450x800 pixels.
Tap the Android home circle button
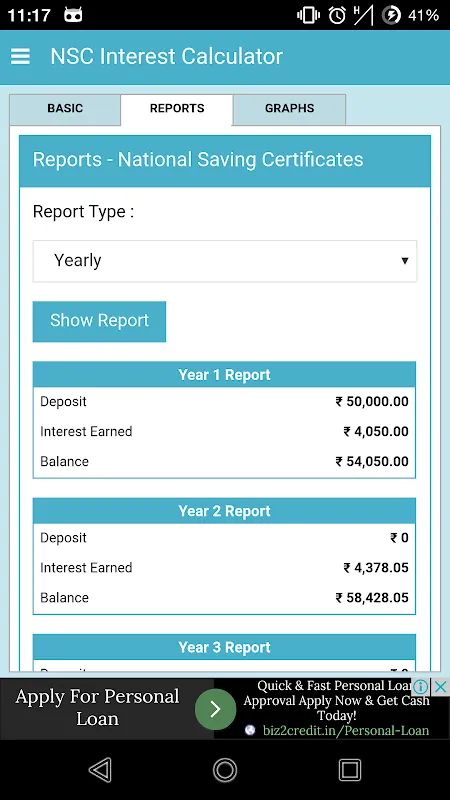(x=225, y=769)
